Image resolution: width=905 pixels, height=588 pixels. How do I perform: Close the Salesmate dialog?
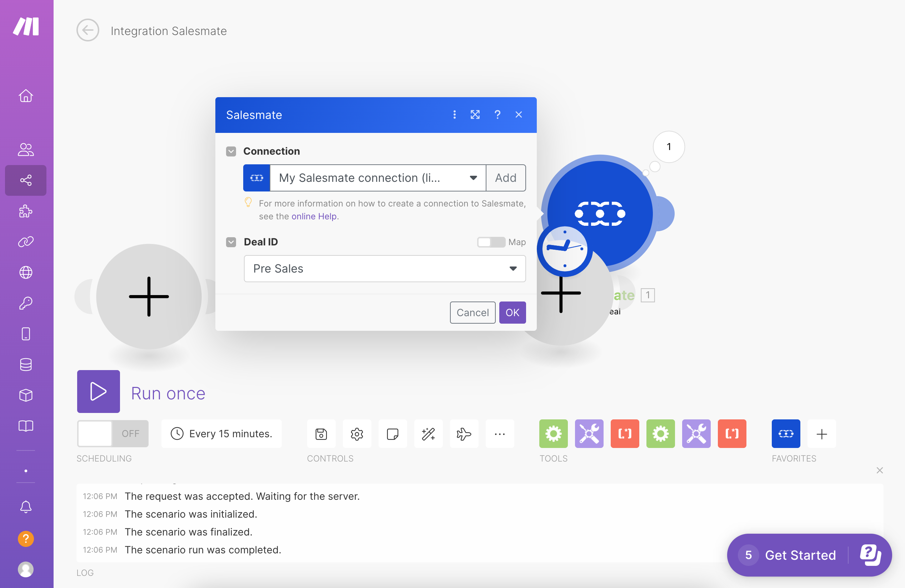pos(519,115)
